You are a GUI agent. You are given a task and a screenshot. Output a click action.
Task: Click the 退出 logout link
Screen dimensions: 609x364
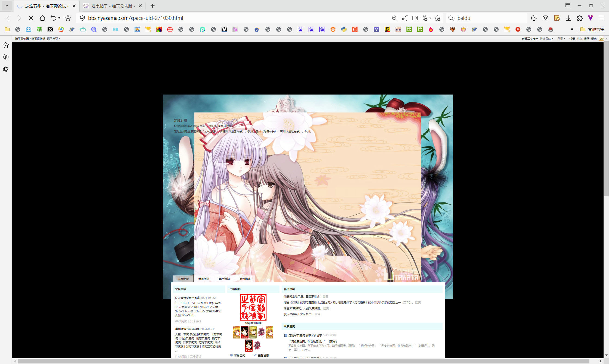(x=594, y=39)
